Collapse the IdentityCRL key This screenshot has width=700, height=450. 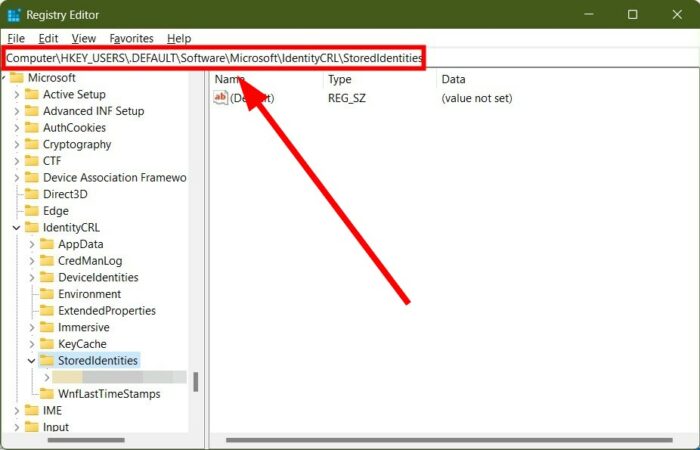click(17, 228)
